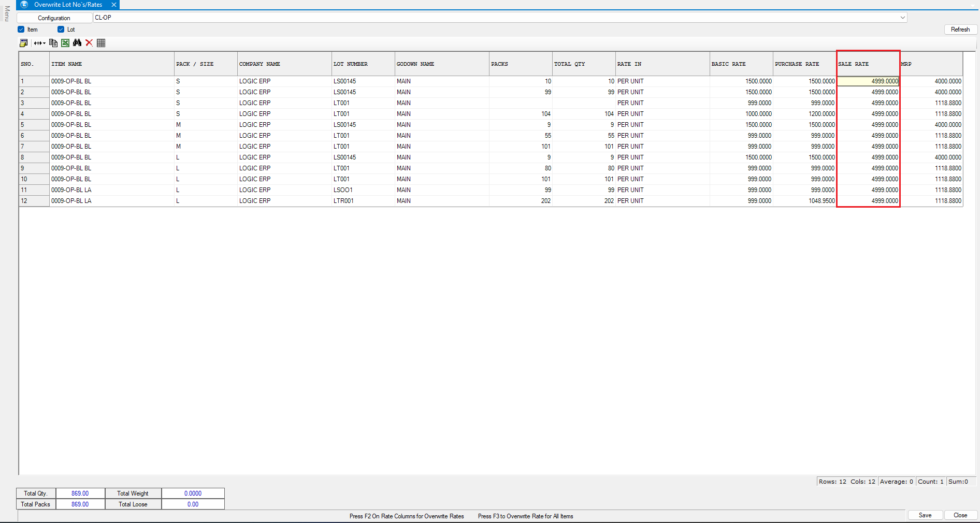Click the save layout toolbar icon
980x523 pixels.
(24, 43)
